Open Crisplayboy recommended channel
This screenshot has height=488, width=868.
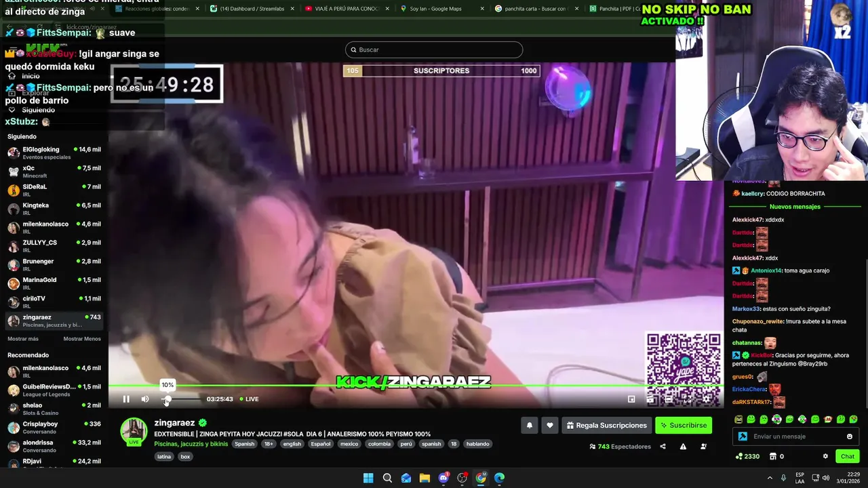pos(54,428)
